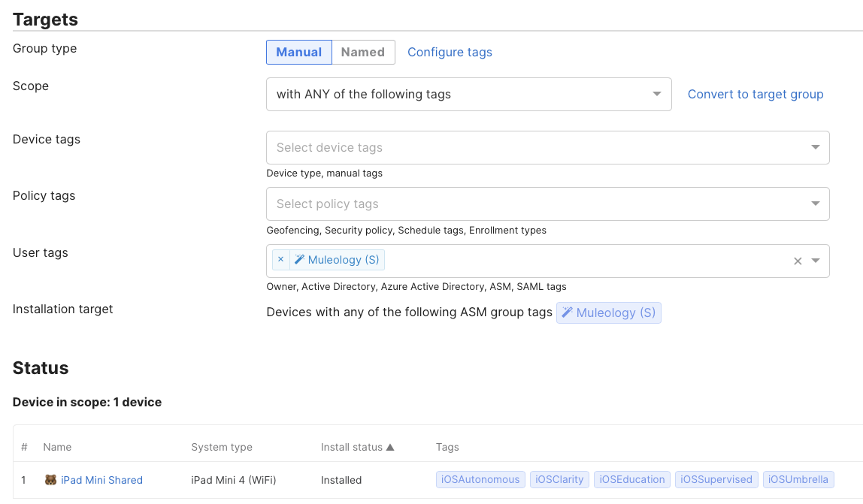Open the Configure tags link
This screenshot has width=863, height=504.
click(x=450, y=52)
